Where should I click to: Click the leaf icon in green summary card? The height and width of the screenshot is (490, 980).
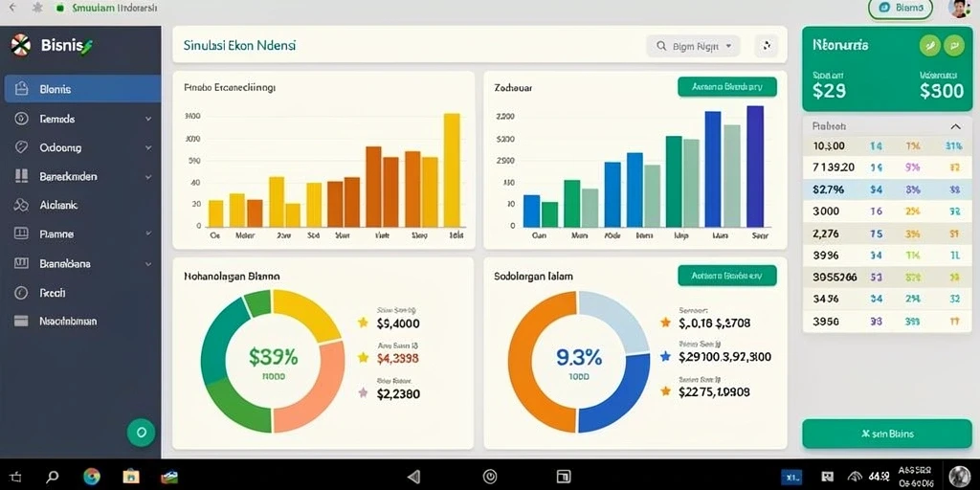click(929, 45)
